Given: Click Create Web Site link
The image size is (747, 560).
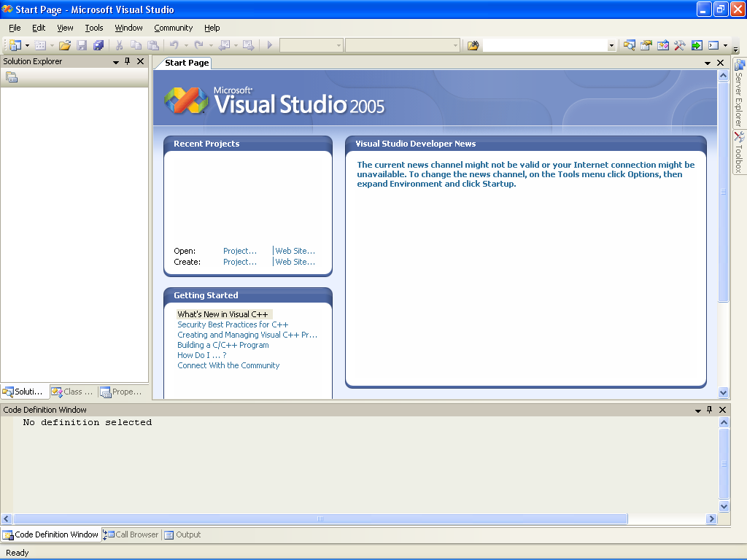Looking at the screenshot, I should click(295, 262).
